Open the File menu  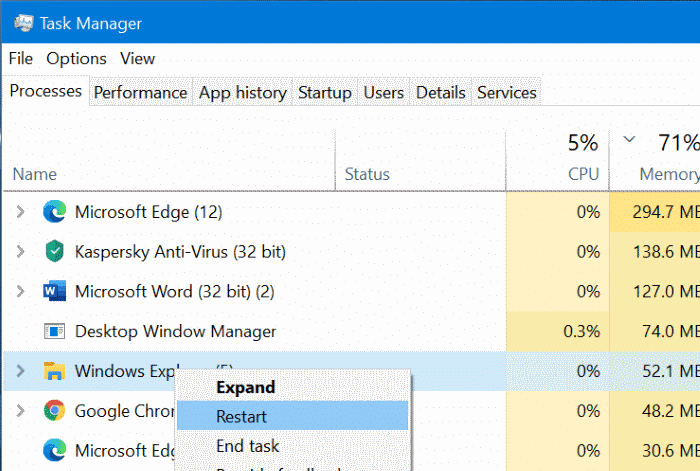(x=21, y=58)
